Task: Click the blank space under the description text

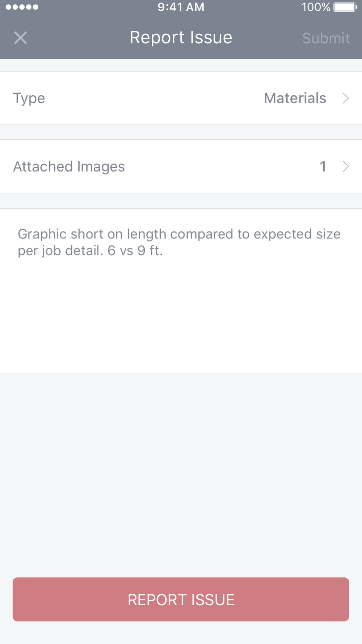Action: (x=181, y=315)
